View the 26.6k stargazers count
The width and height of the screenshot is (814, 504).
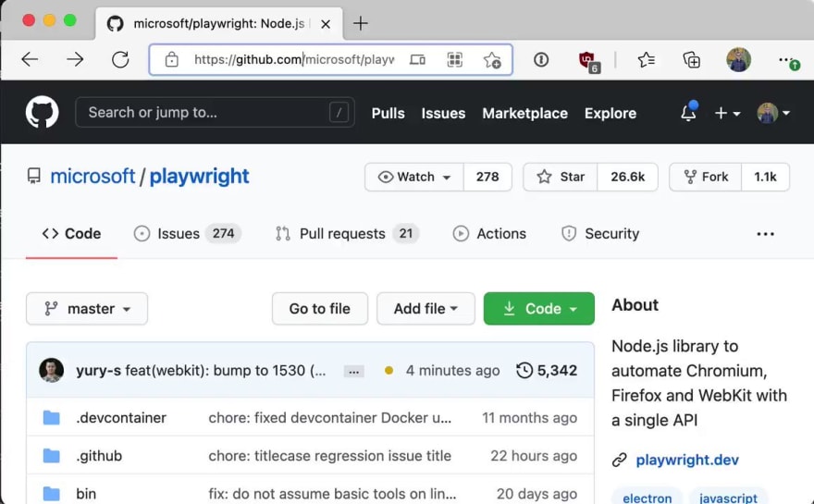pos(628,177)
